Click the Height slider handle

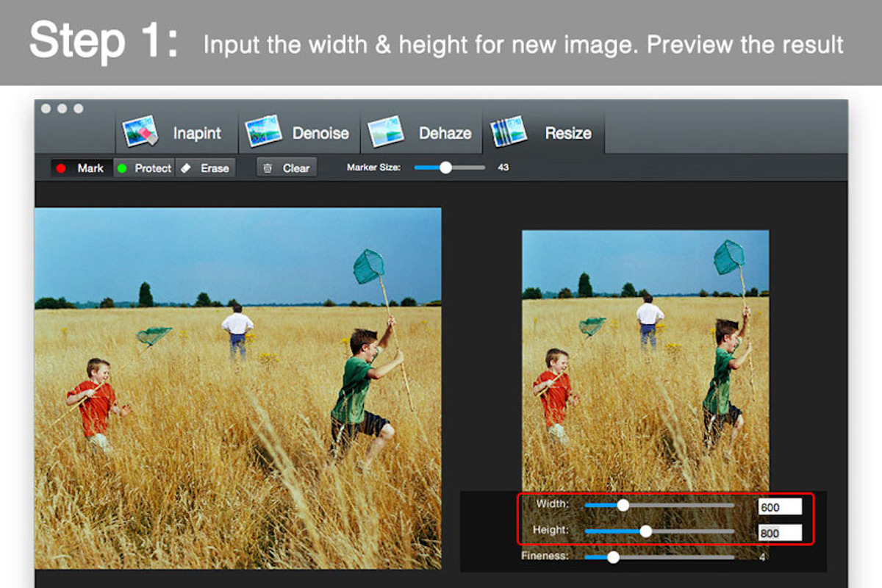[646, 531]
